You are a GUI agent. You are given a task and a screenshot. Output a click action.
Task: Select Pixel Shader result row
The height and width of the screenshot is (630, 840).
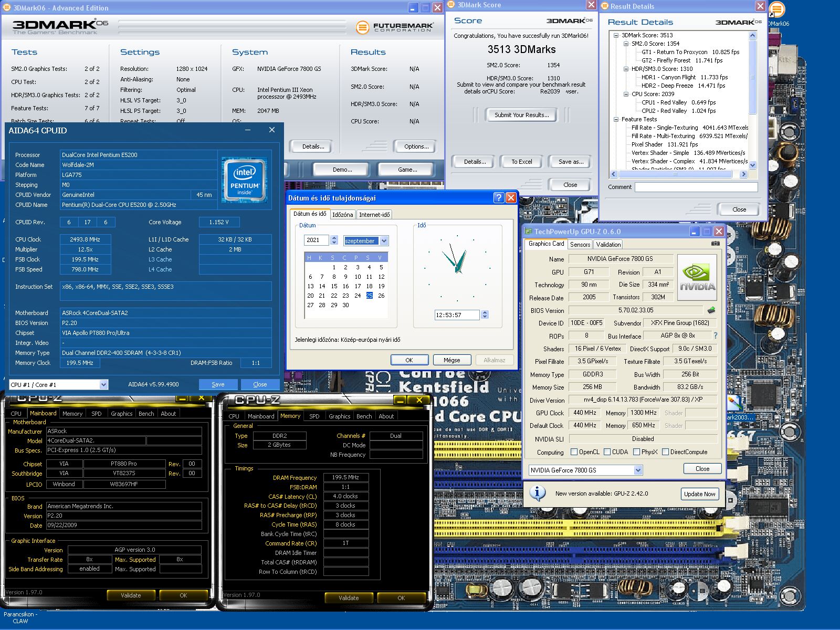(664, 144)
